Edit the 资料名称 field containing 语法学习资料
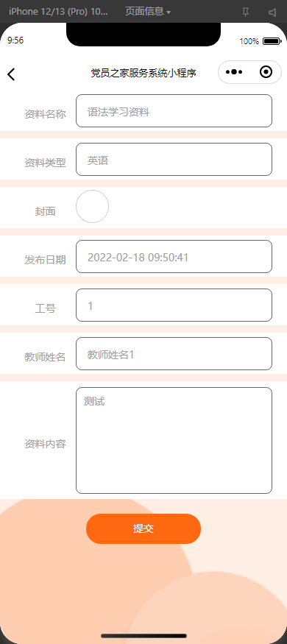This screenshot has height=644, width=287. click(x=174, y=111)
